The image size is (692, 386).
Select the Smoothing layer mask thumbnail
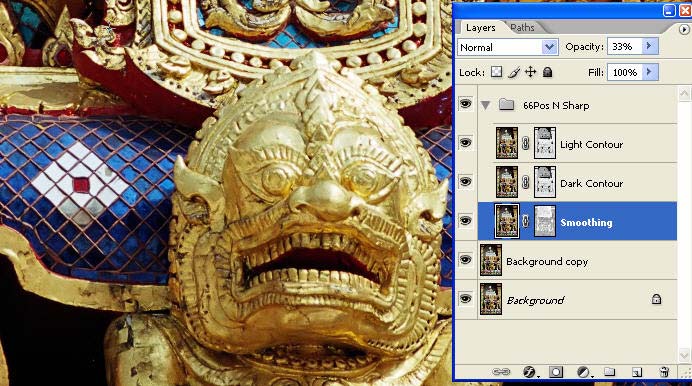(x=545, y=221)
